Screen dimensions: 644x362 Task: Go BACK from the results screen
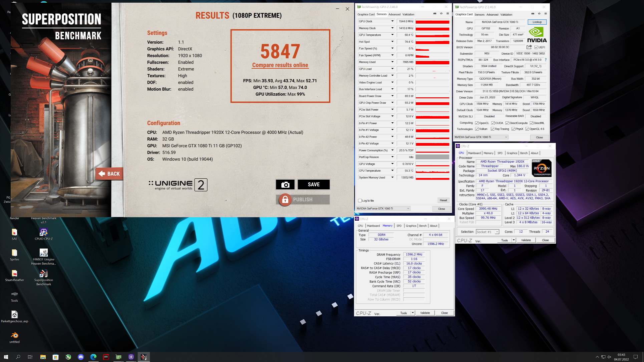(109, 174)
